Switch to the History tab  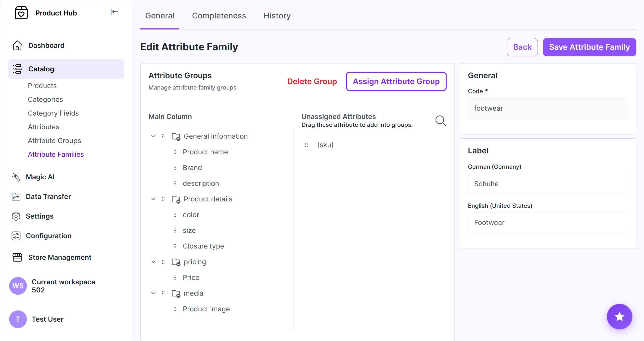pos(277,15)
